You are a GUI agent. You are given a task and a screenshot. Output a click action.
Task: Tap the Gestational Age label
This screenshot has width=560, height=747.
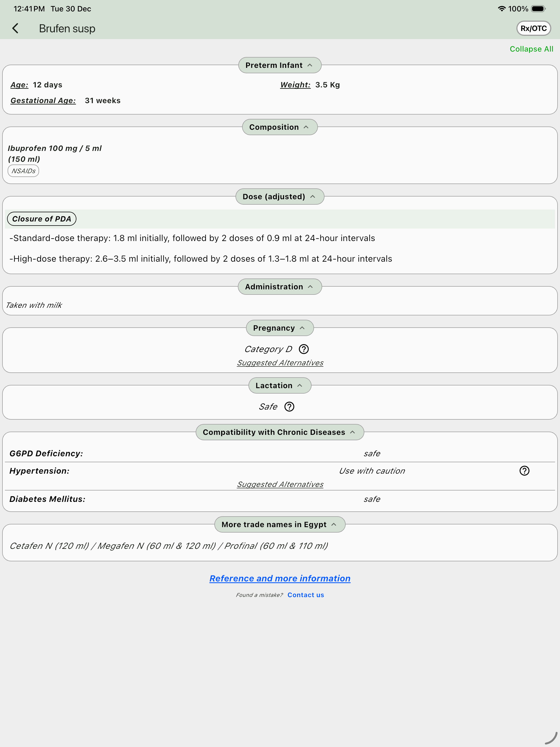pyautogui.click(x=43, y=101)
